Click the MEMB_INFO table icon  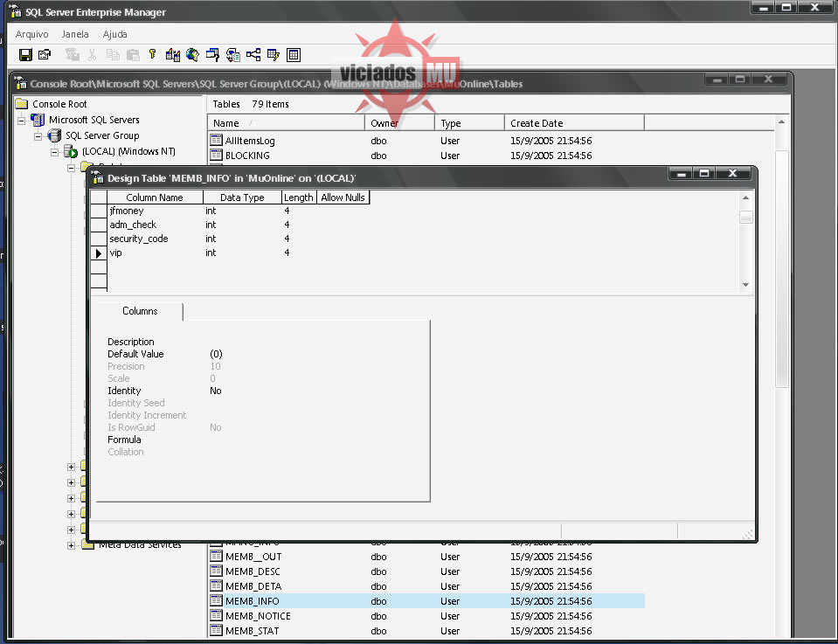216,600
